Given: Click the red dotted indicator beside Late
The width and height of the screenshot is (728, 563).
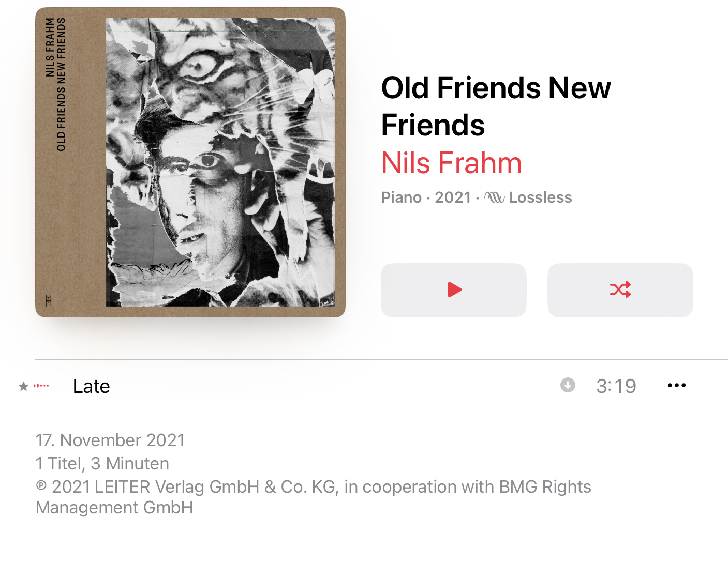Looking at the screenshot, I should pyautogui.click(x=41, y=386).
